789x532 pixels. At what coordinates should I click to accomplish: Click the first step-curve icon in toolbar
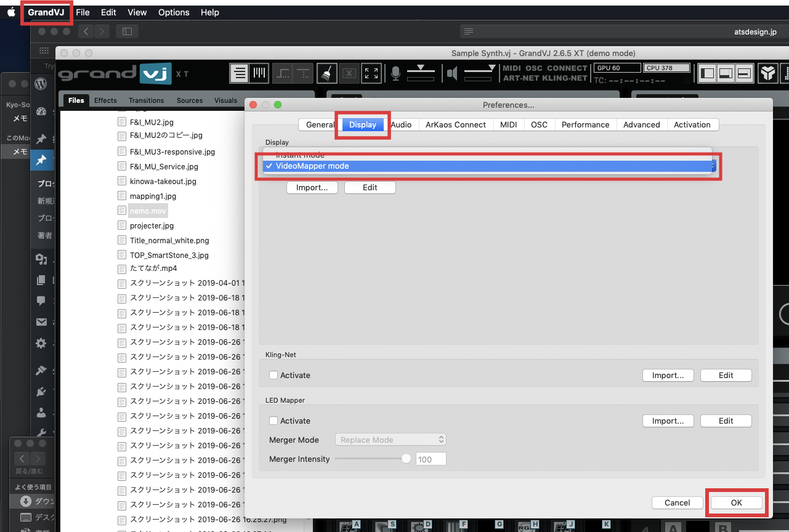283,73
